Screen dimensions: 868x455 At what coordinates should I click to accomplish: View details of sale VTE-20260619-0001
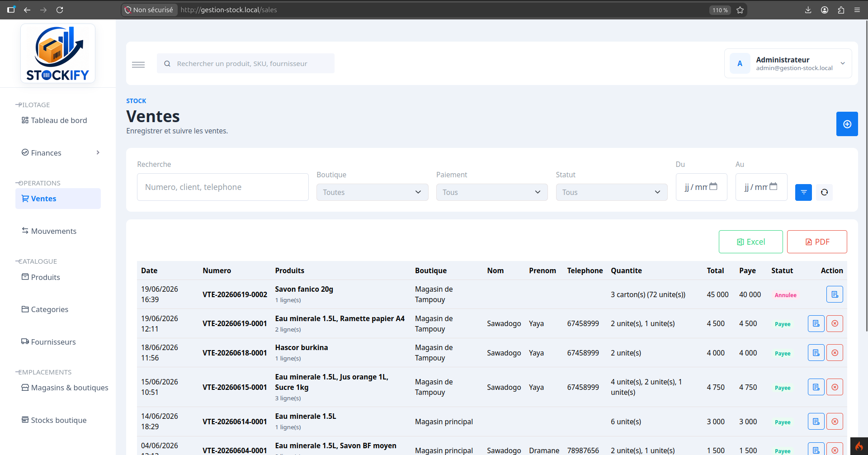816,323
